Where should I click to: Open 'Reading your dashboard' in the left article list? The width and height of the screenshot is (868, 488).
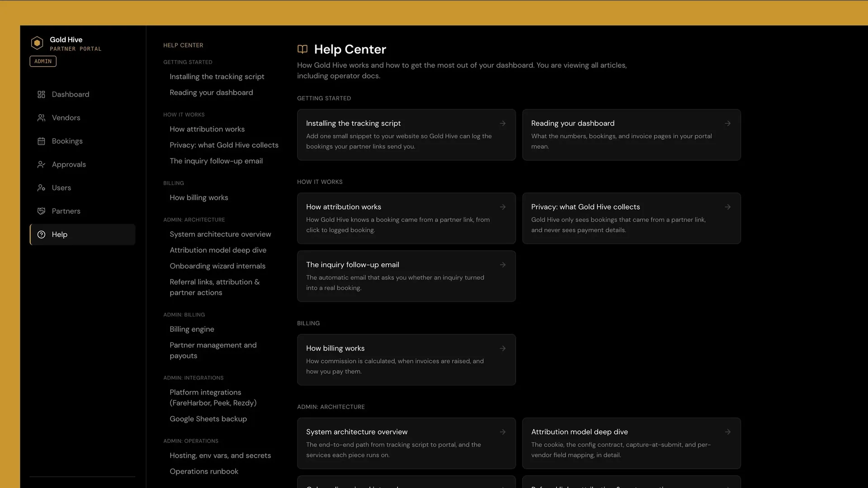pos(211,93)
